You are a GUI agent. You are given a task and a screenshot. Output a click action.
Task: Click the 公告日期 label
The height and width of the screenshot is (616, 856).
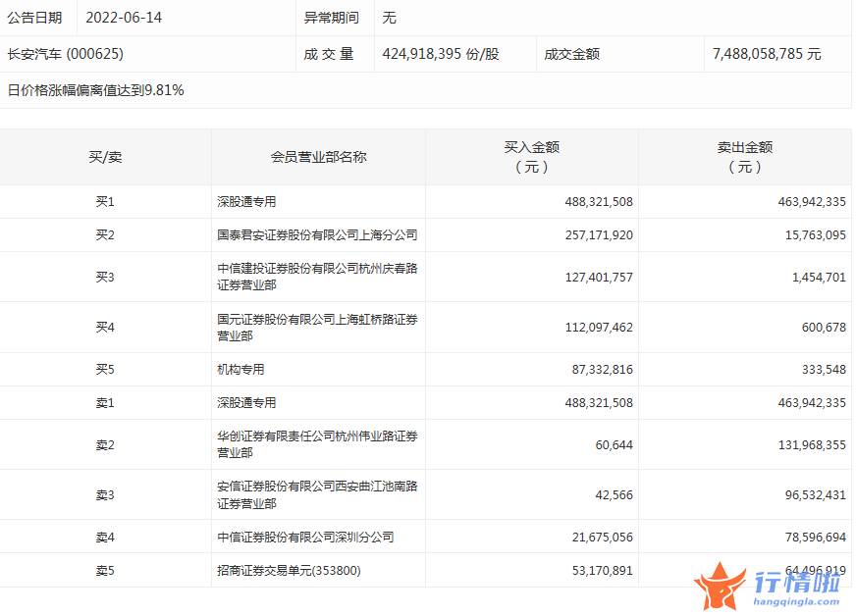coord(35,18)
